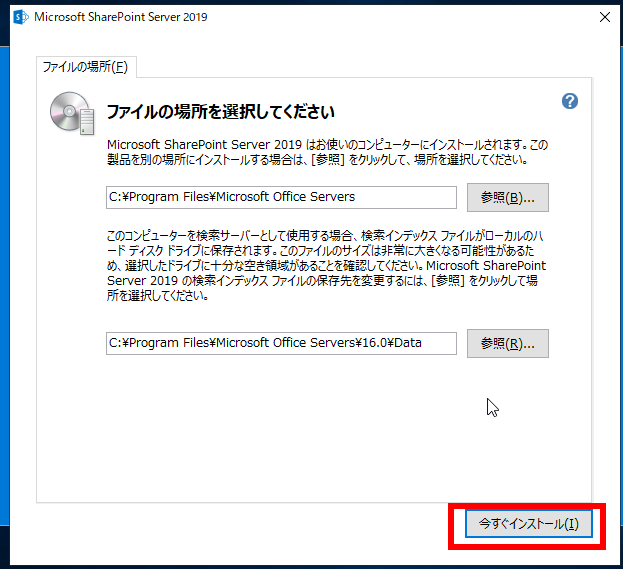
Task: Click the Microsoft SharePoint Server 2019 window title
Action: [x=121, y=17]
